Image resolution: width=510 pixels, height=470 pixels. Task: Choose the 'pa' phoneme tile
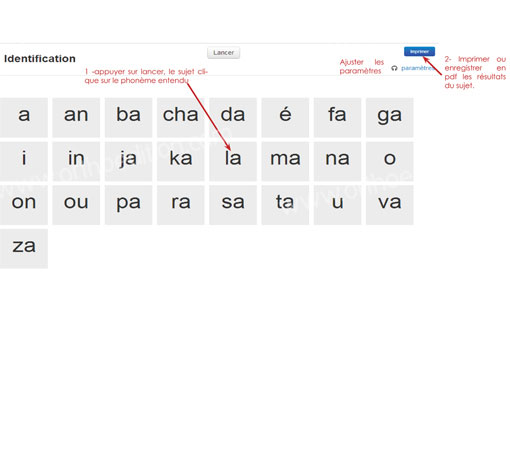pos(128,205)
